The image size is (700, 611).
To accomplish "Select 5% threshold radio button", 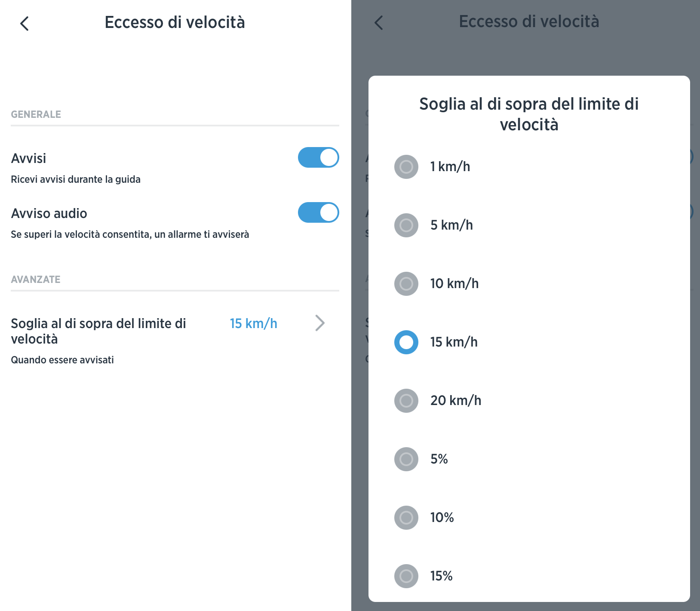I will (406, 459).
